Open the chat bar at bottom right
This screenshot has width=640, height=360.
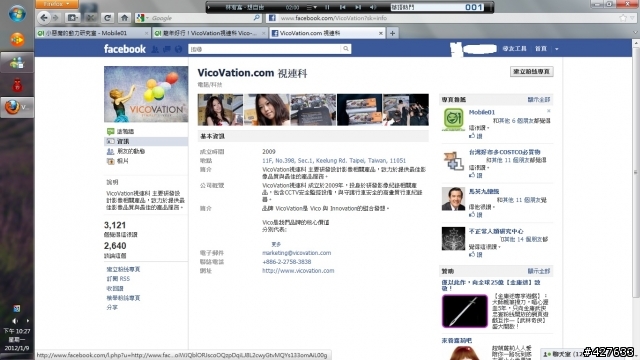(589, 354)
